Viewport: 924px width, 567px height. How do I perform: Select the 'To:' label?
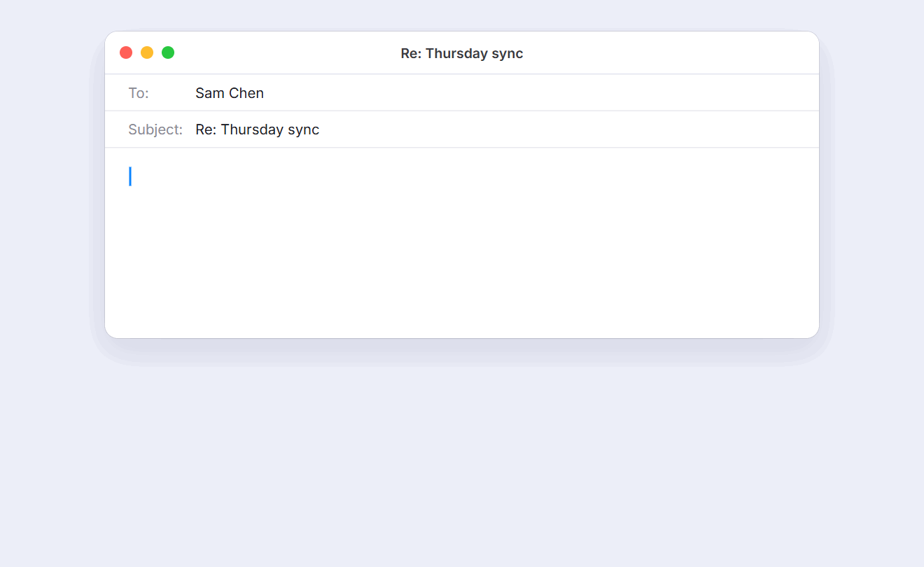139,93
